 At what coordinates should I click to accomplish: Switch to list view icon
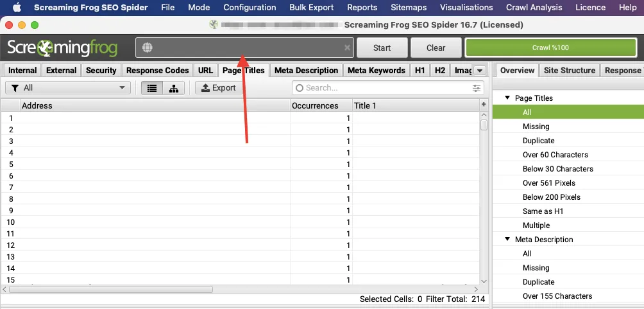[x=152, y=88]
